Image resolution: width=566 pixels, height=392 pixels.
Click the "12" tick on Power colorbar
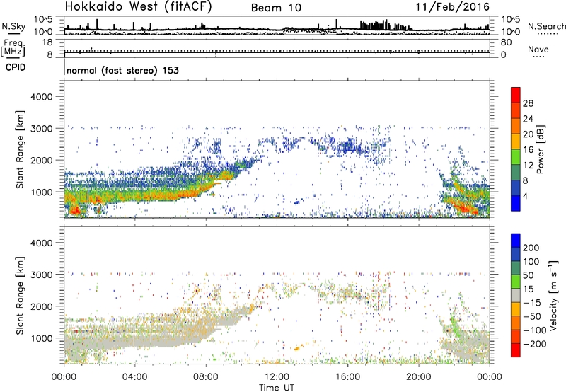click(528, 166)
